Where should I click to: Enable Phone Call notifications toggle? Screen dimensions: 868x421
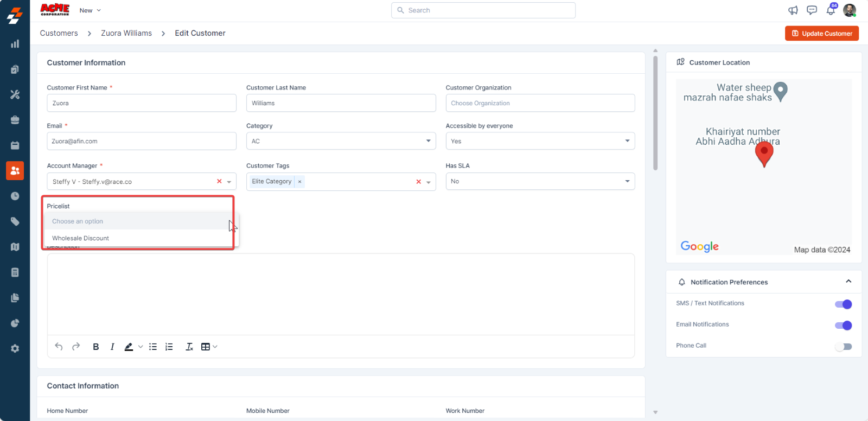(x=843, y=347)
